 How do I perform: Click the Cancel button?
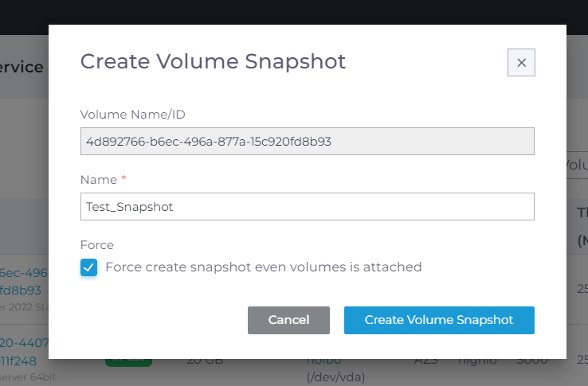pyautogui.click(x=288, y=320)
